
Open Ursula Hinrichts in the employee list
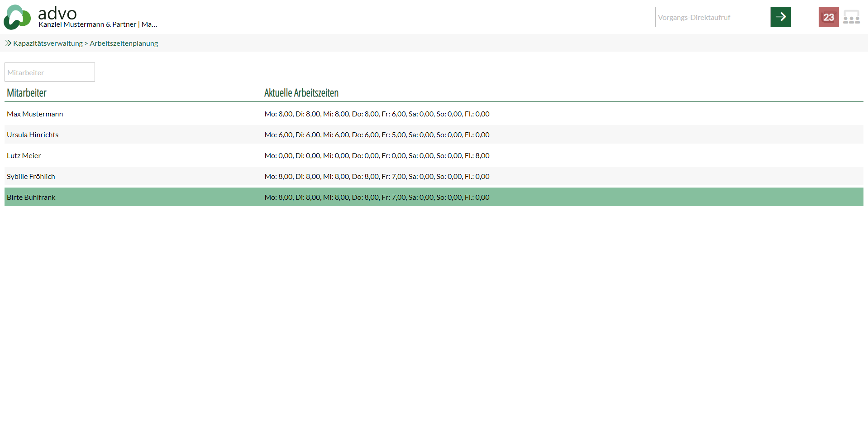click(33, 135)
